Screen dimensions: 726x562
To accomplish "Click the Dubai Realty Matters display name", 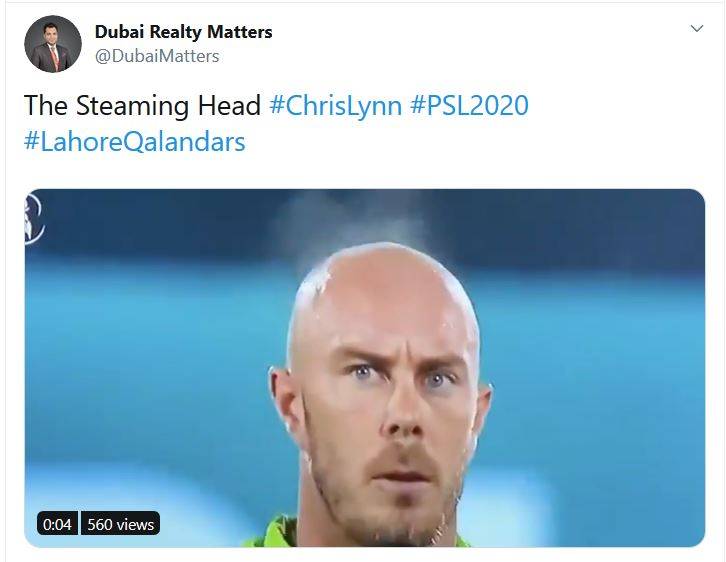I will pos(183,32).
